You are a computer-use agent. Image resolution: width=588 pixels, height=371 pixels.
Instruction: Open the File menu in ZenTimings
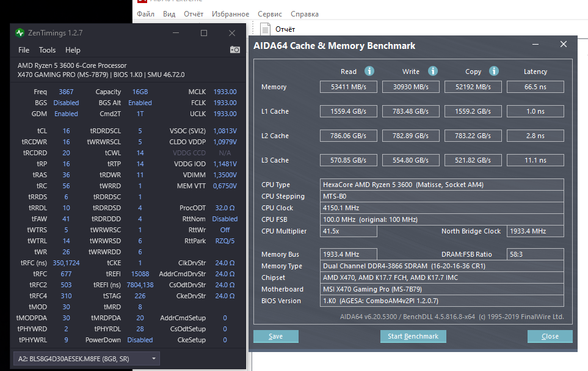[x=24, y=50]
